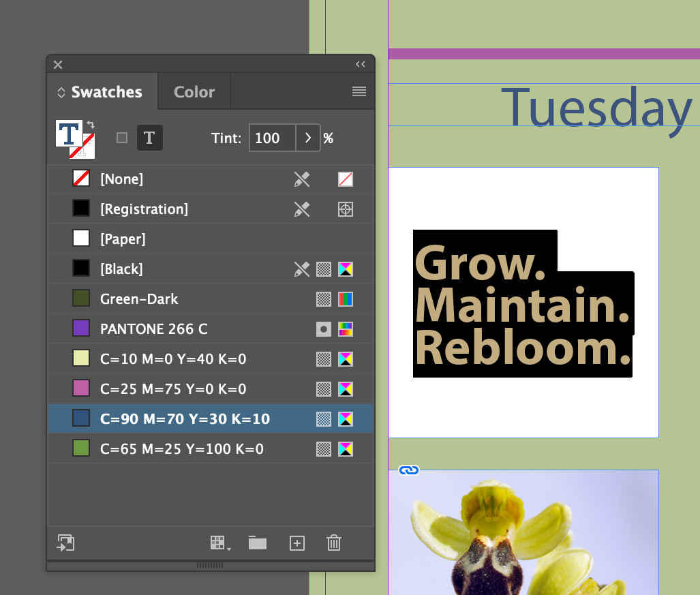Image resolution: width=700 pixels, height=595 pixels.
Task: Open the Tint slider arrow
Action: 307,138
